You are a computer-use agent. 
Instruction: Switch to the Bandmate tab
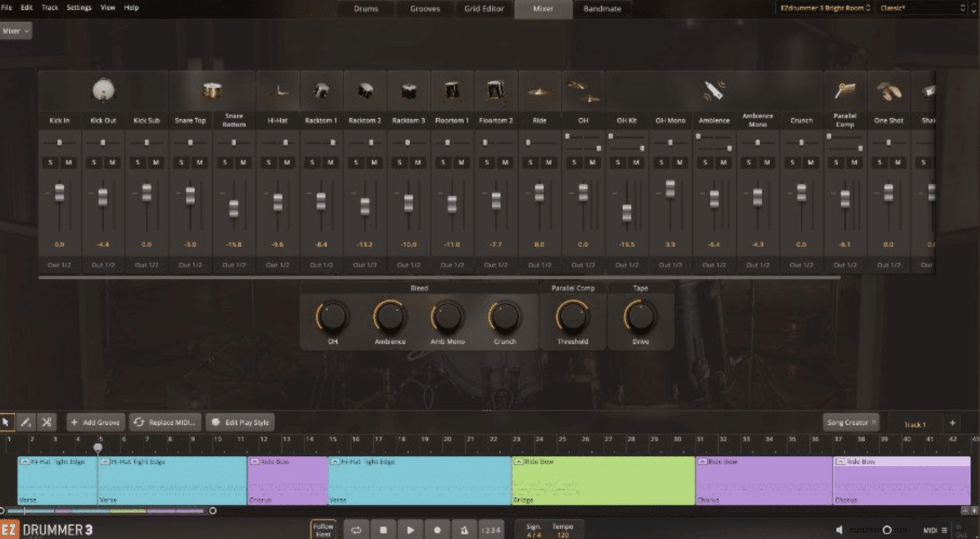602,9
